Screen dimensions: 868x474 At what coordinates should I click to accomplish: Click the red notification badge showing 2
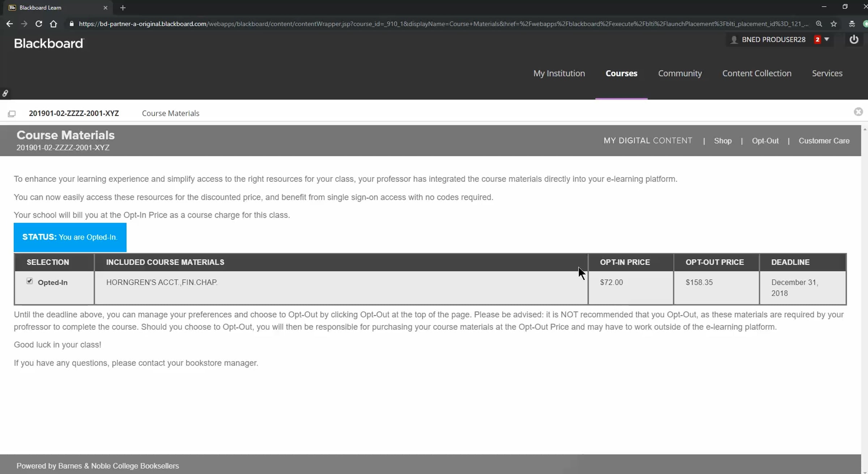point(817,40)
